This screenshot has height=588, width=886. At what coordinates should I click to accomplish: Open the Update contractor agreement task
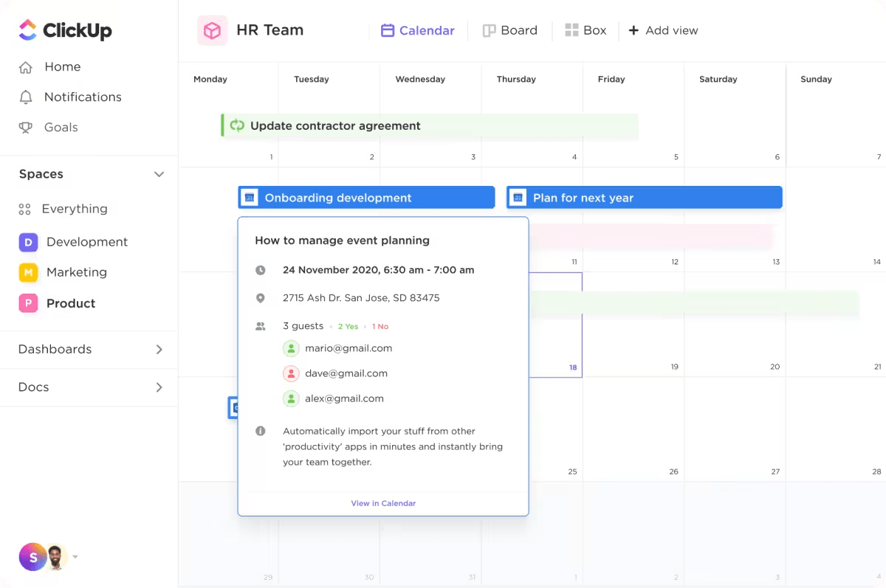coord(430,125)
